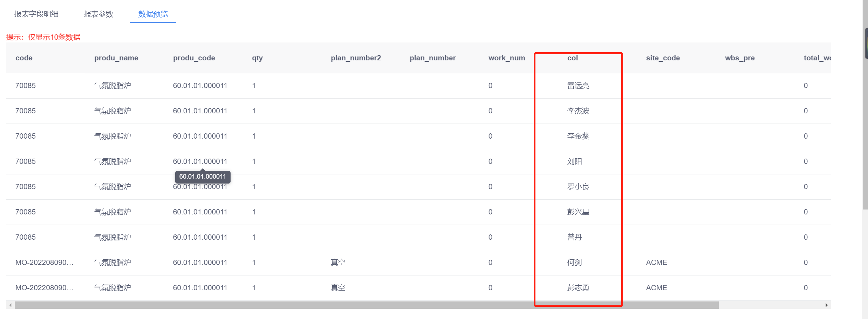Click the produ_name column header
868x319 pixels.
(116, 58)
